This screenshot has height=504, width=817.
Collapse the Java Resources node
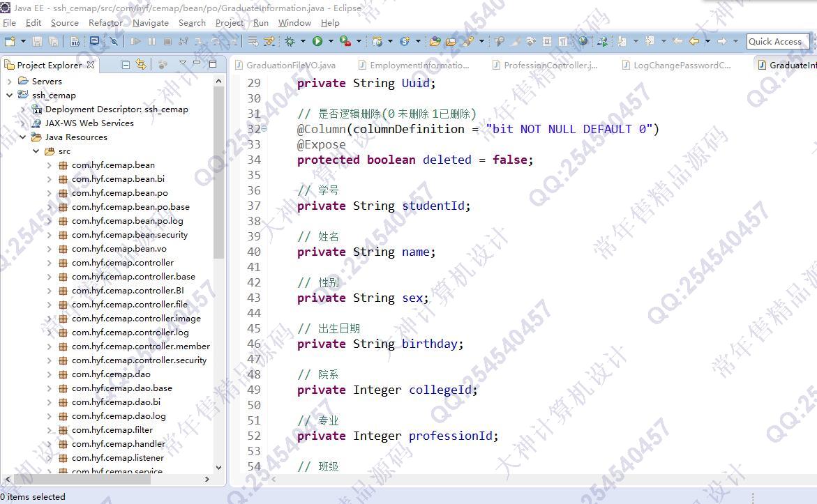tap(23, 137)
